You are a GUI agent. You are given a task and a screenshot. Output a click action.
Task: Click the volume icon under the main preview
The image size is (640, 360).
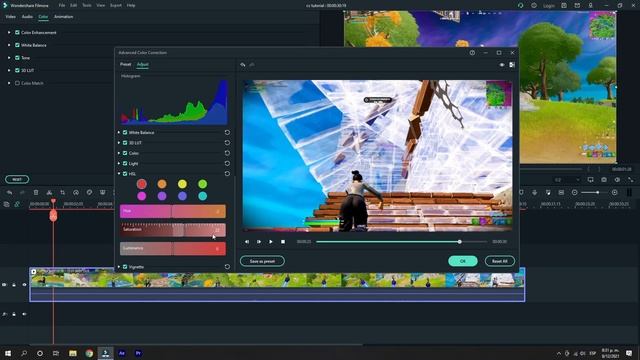point(617,180)
